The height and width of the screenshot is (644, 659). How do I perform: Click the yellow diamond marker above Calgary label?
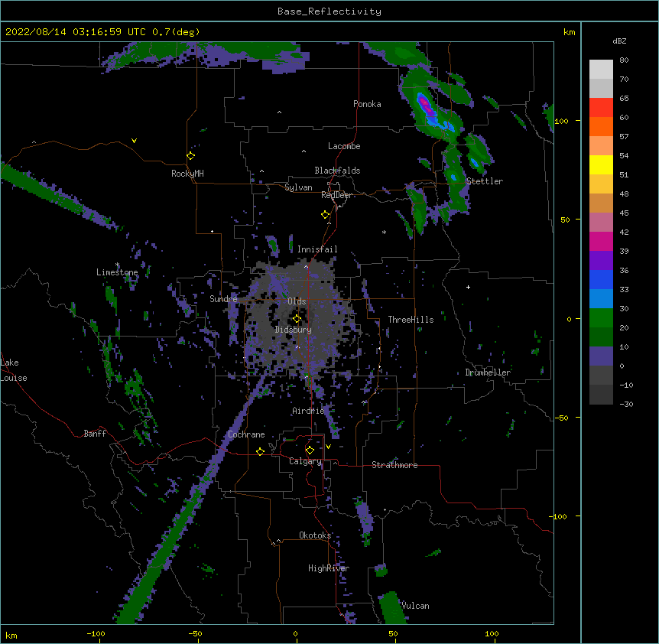[310, 450]
